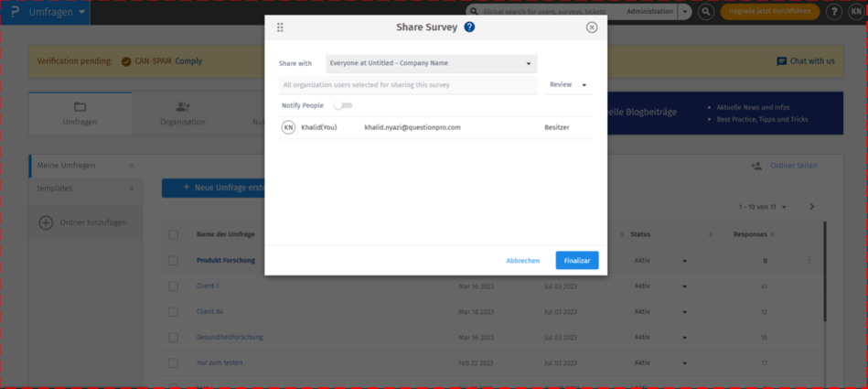Viewport: 868px width, 389px height.
Task: Click the KN avatar beside Khalid(You)
Action: coord(288,127)
